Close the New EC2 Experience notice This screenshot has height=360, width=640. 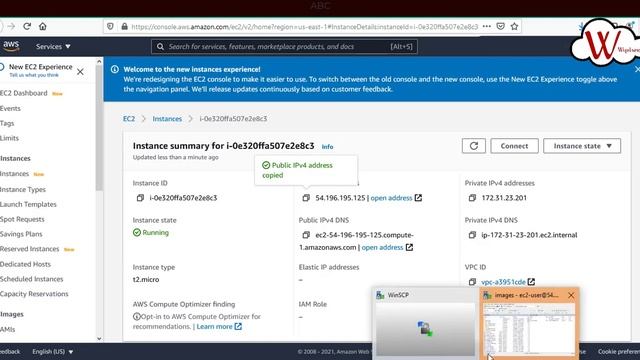(x=80, y=72)
